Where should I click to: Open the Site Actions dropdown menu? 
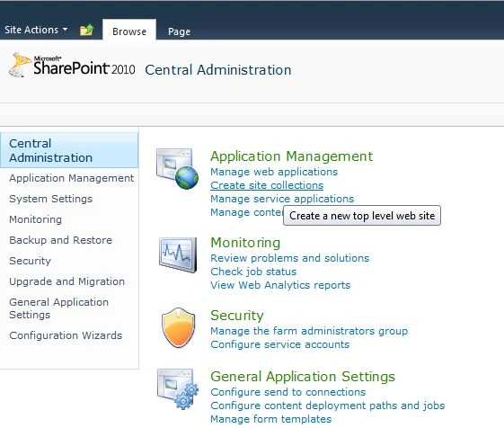click(36, 30)
